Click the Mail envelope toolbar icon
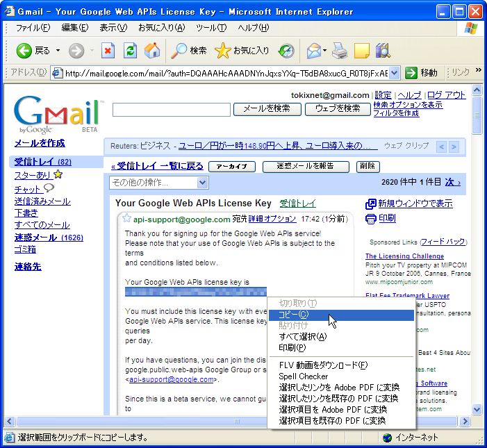The height and width of the screenshot is (448, 487). point(314,51)
